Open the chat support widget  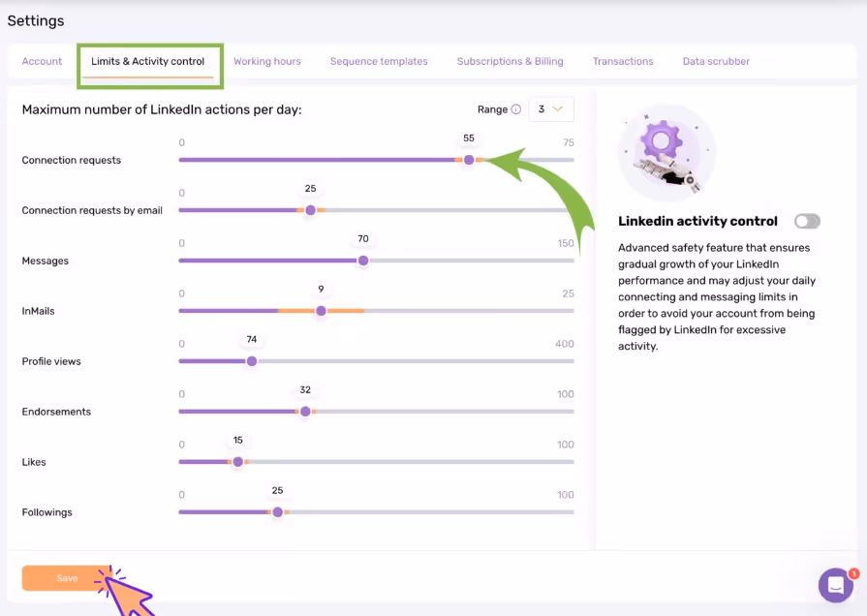[x=835, y=584]
